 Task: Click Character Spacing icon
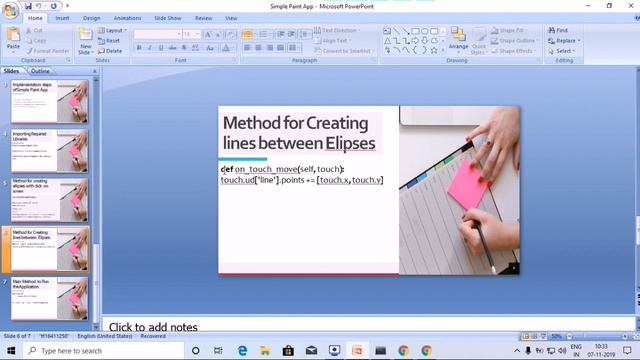click(196, 48)
